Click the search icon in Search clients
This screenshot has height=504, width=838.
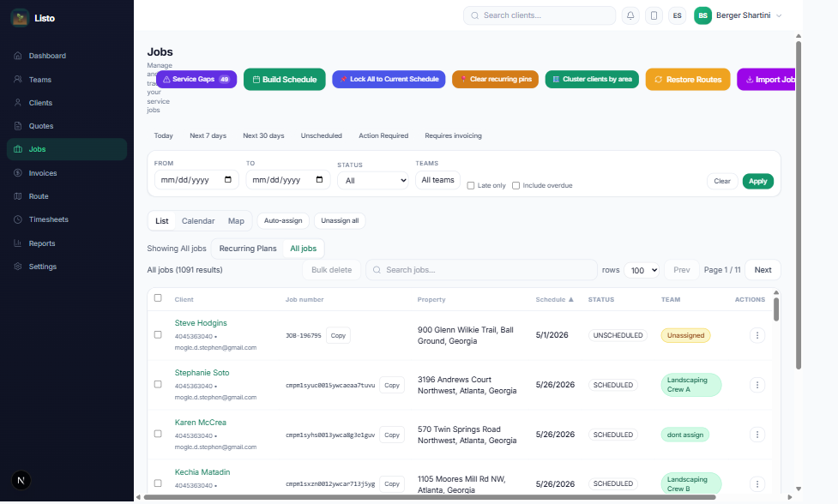(x=474, y=15)
